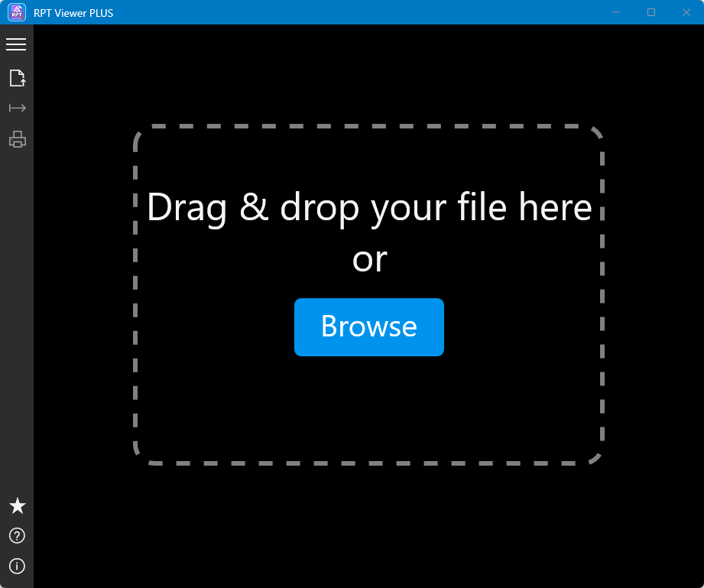This screenshot has width=704, height=588.
Task: Click the star rate icon
Action: click(17, 505)
